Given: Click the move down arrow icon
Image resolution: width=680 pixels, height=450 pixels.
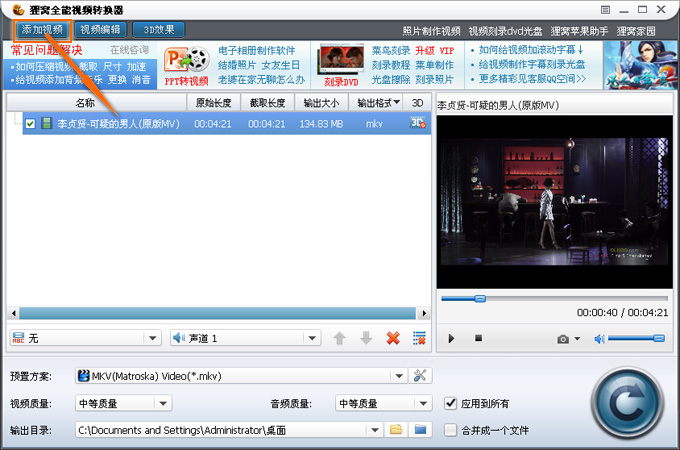Looking at the screenshot, I should 366,338.
